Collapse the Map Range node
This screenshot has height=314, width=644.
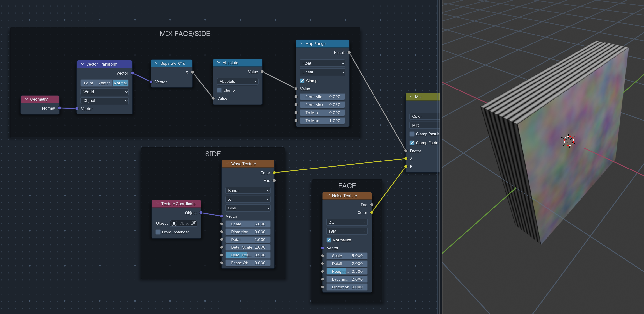point(302,43)
